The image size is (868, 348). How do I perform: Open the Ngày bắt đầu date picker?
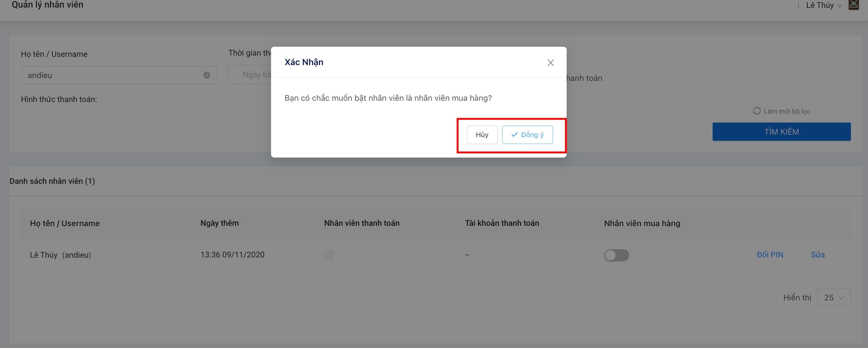pyautogui.click(x=252, y=75)
